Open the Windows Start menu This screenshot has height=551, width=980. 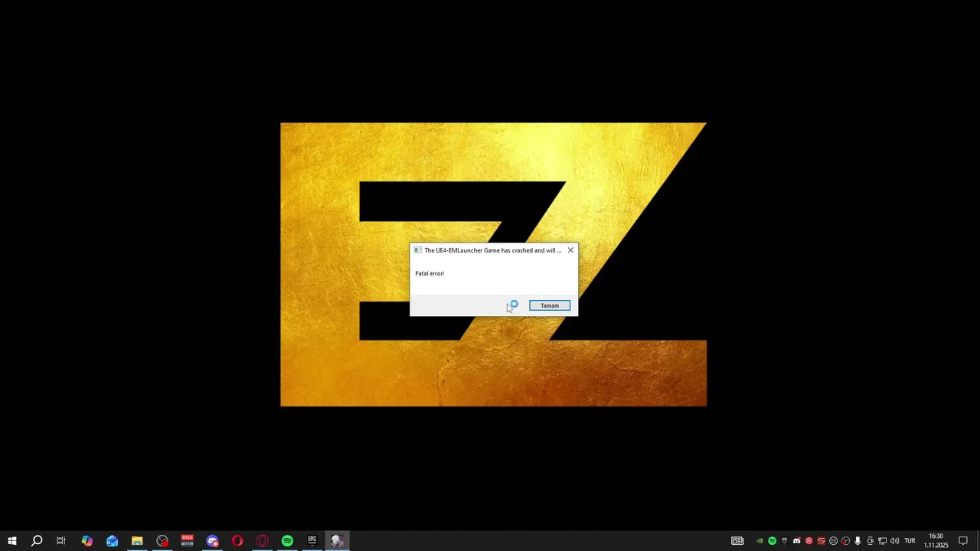(x=12, y=541)
